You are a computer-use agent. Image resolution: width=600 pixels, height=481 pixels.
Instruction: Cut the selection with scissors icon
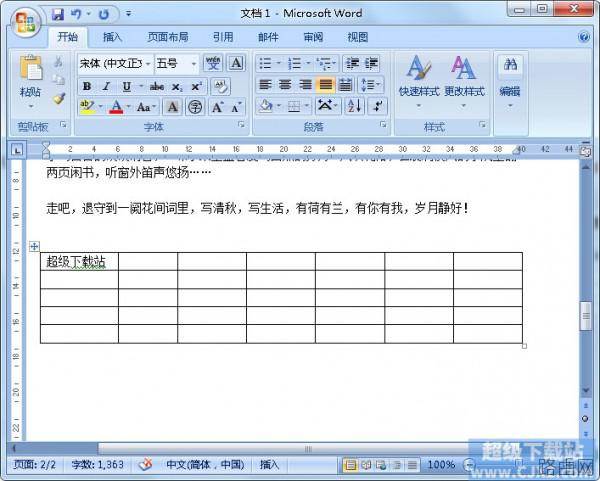point(59,62)
